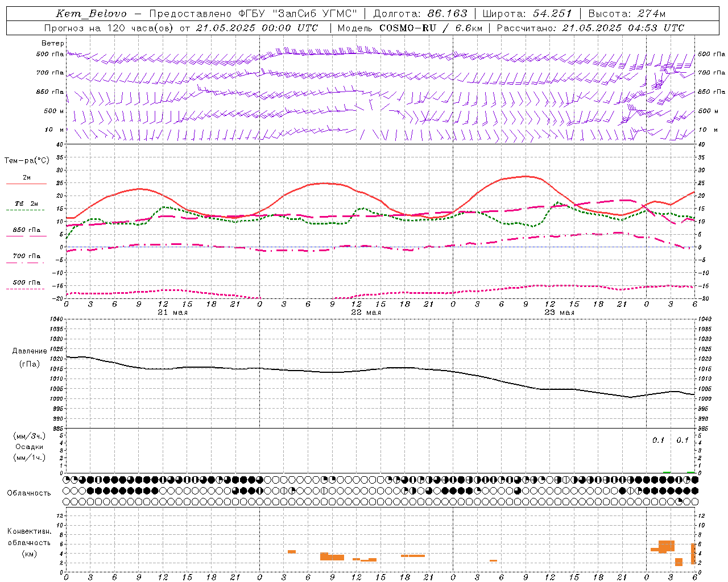The image size is (728, 582).
Task: Click the 'Ветер' wind panel label
Action: pyautogui.click(x=53, y=43)
